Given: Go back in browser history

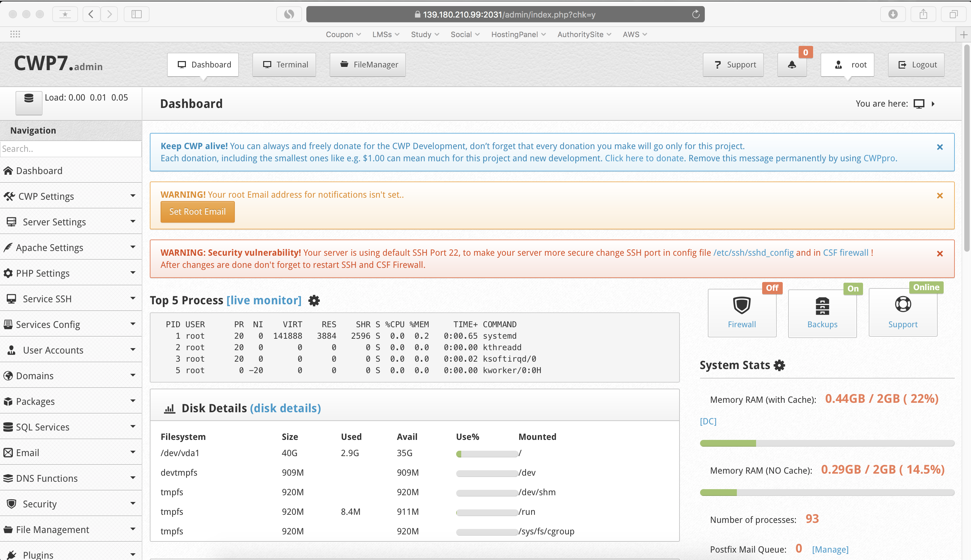Looking at the screenshot, I should pyautogui.click(x=91, y=14).
